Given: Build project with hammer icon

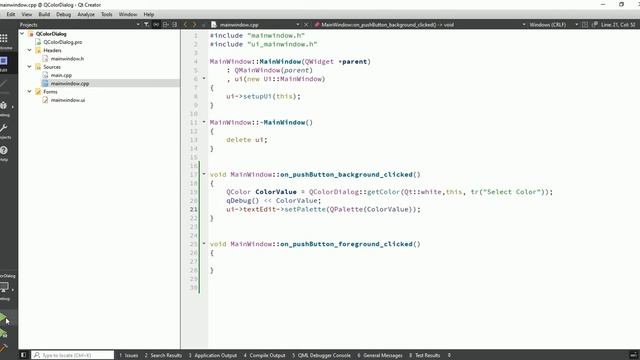Looking at the screenshot, I should pyautogui.click(x=3, y=348).
